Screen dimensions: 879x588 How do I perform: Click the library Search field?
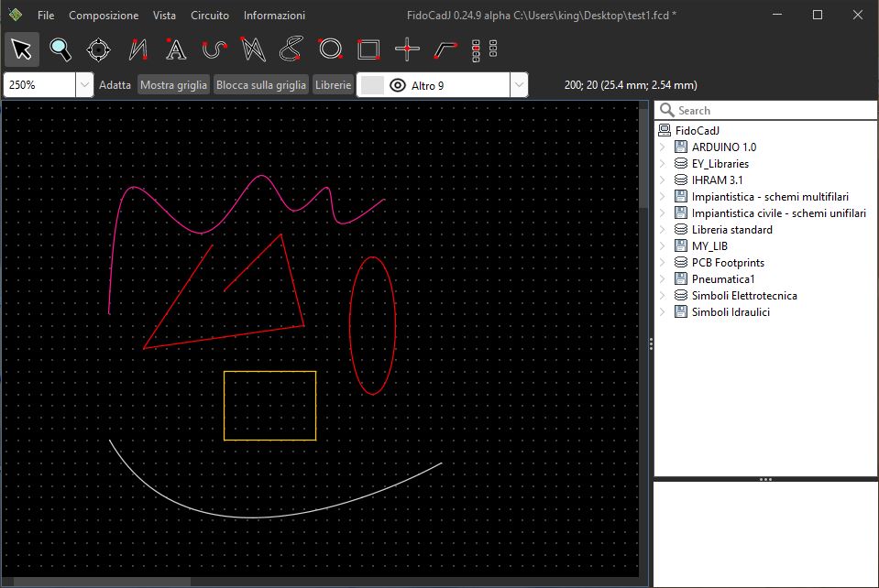770,110
